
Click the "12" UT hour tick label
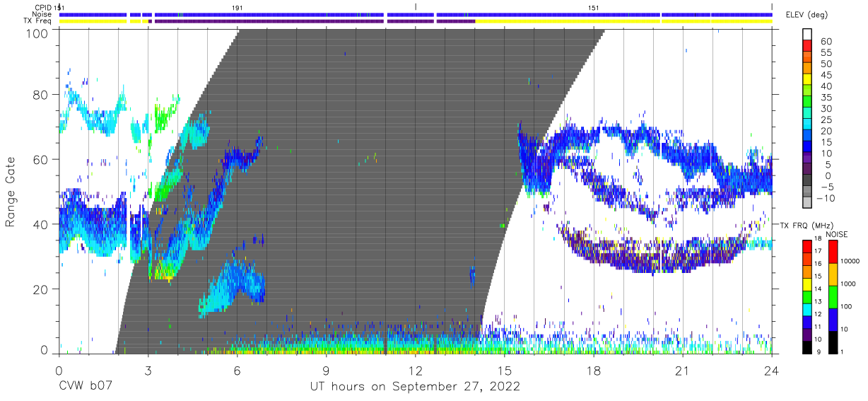tap(416, 370)
